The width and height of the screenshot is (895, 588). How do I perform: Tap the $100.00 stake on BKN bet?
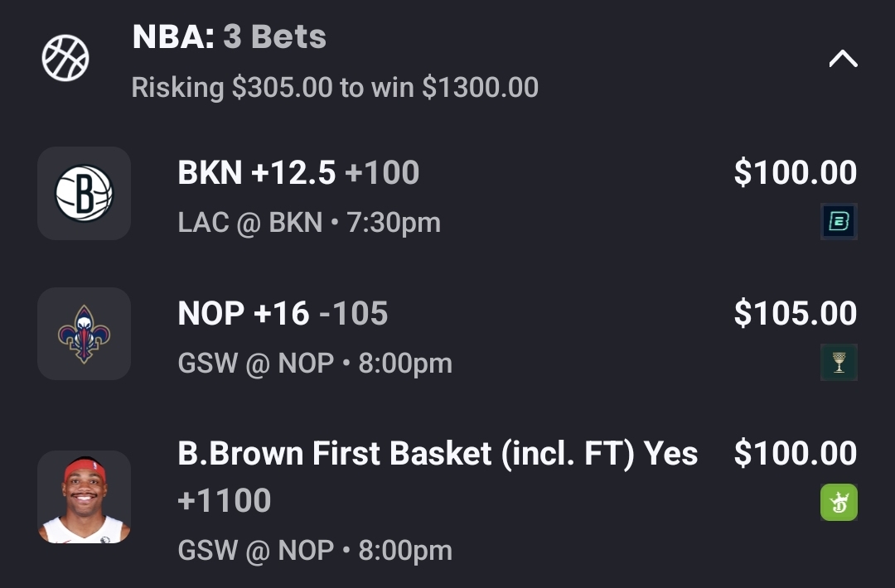pyautogui.click(x=795, y=173)
